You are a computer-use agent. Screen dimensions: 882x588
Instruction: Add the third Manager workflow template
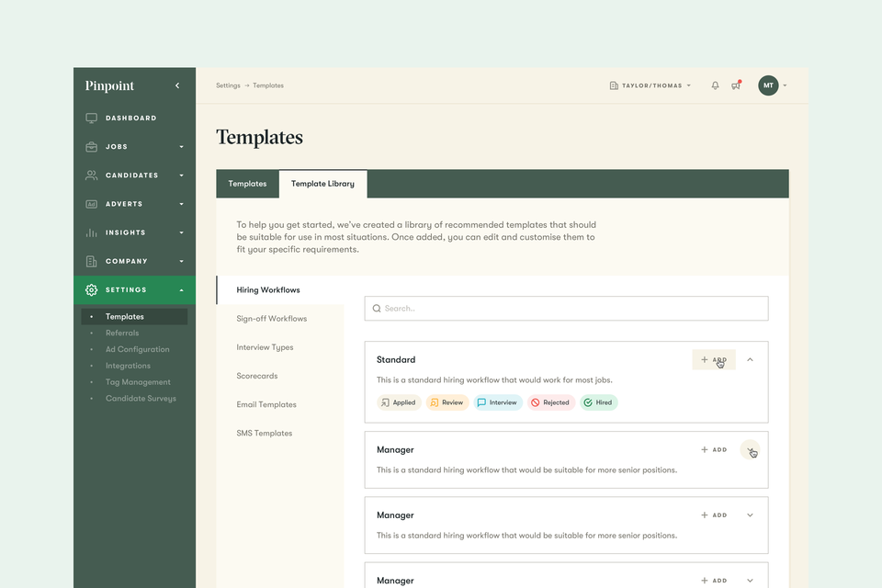click(x=714, y=580)
